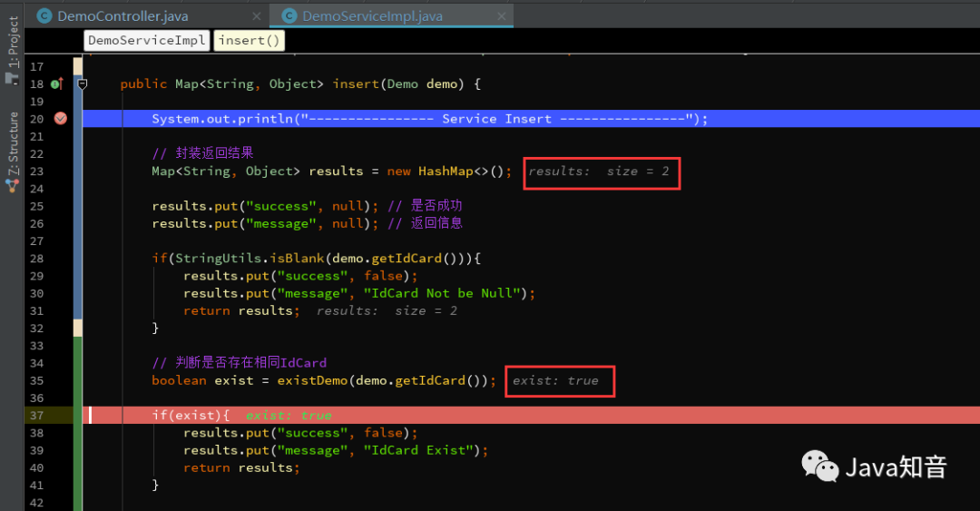The height and width of the screenshot is (511, 980).
Task: Select the DemoServiceImpl.java tab
Action: tap(372, 16)
